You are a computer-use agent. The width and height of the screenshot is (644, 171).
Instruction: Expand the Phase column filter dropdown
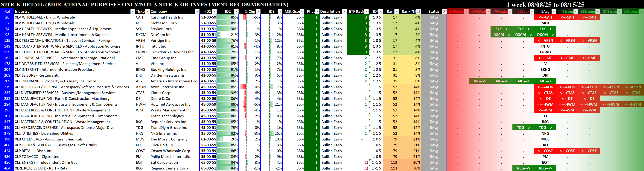[317, 11]
